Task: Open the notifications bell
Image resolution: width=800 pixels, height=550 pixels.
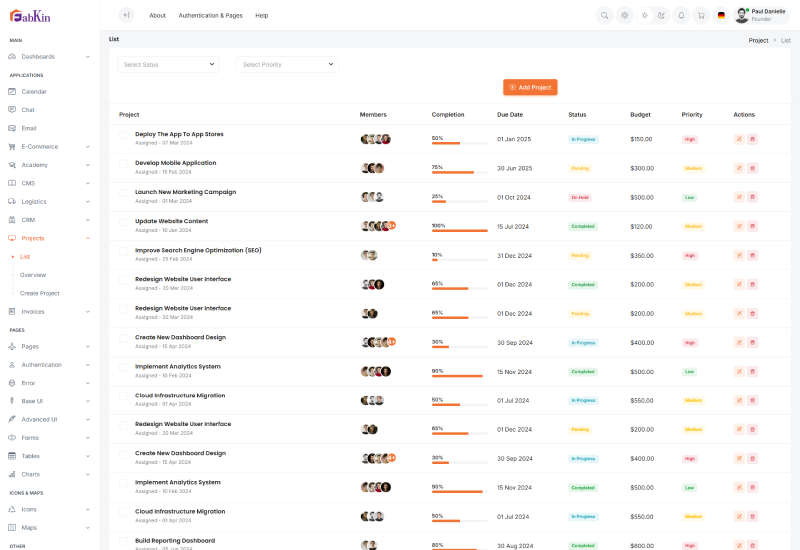Action: tap(681, 15)
